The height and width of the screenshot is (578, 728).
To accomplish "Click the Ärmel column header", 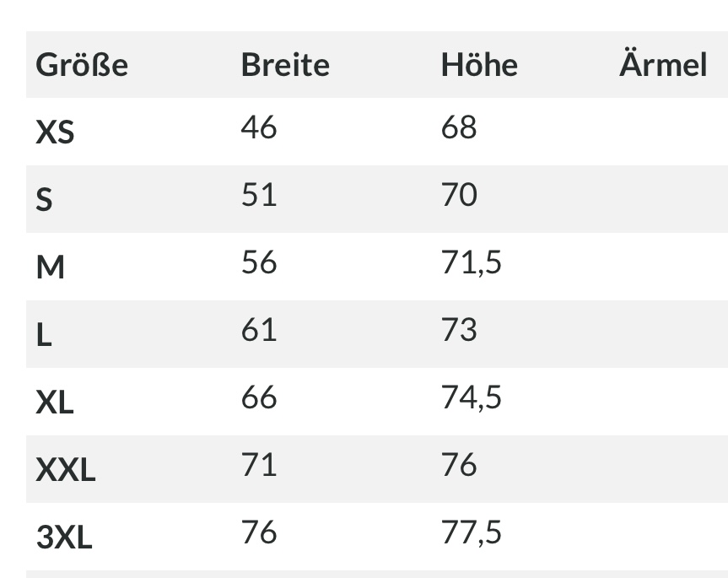I will tap(663, 62).
